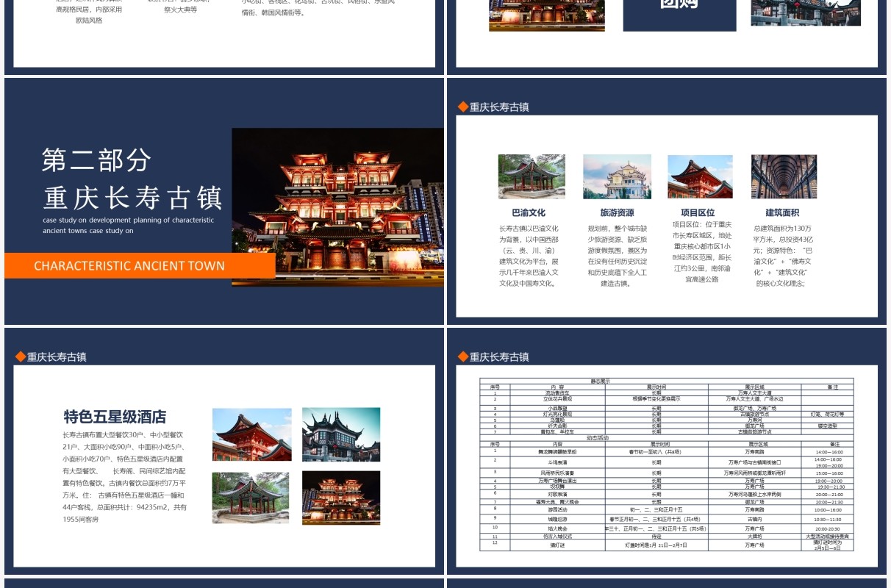Click table cell '20:00-20:30'

pos(827,528)
